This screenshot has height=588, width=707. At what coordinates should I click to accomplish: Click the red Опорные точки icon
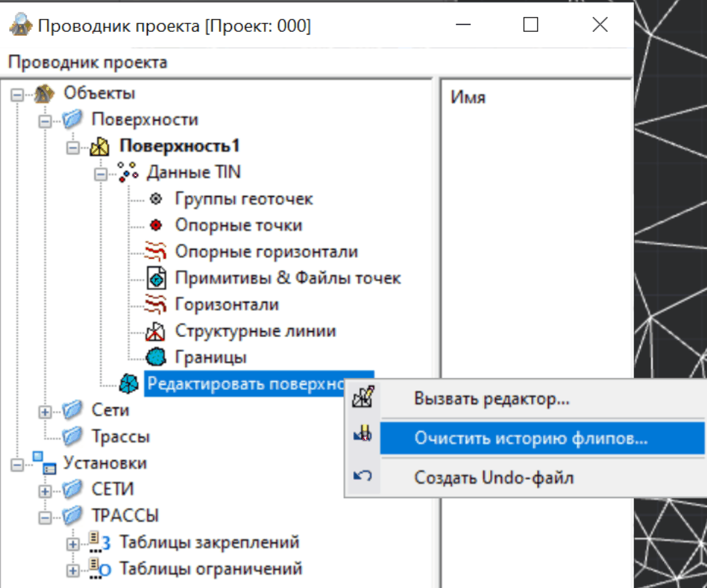pyautogui.click(x=155, y=226)
